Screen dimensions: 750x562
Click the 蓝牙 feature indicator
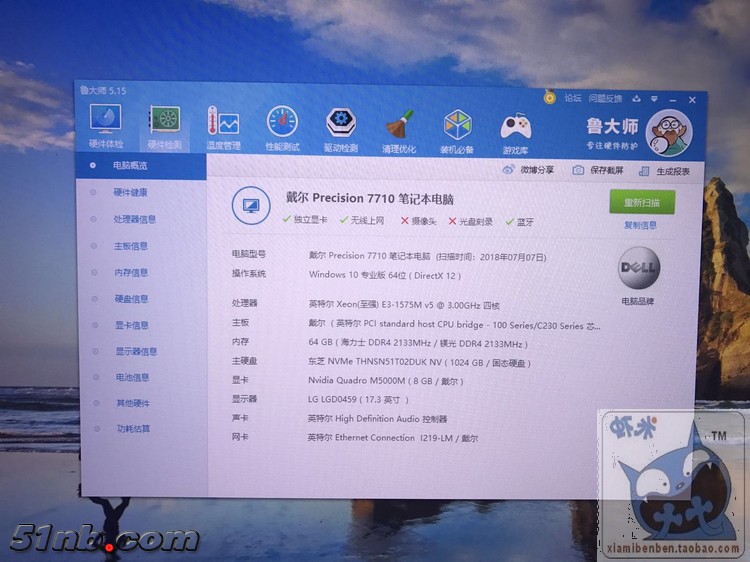pyautogui.click(x=519, y=222)
